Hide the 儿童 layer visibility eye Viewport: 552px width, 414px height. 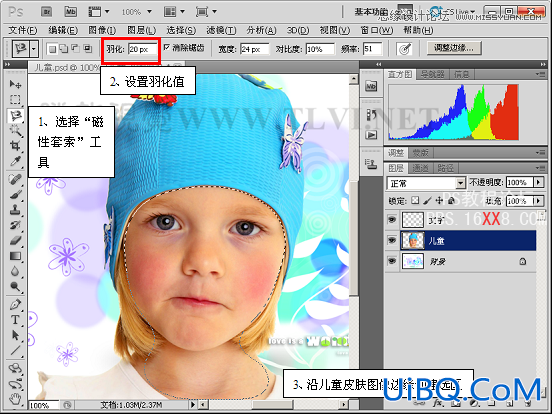pyautogui.click(x=391, y=240)
